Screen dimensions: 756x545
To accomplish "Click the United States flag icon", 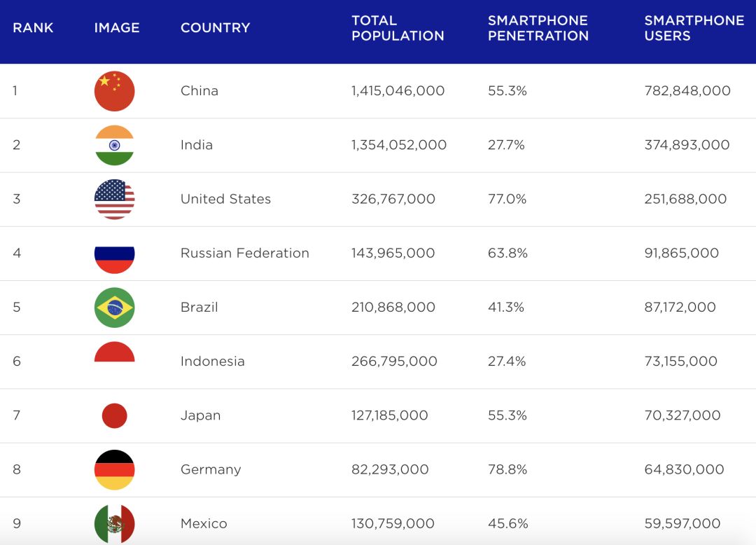I will [x=114, y=199].
